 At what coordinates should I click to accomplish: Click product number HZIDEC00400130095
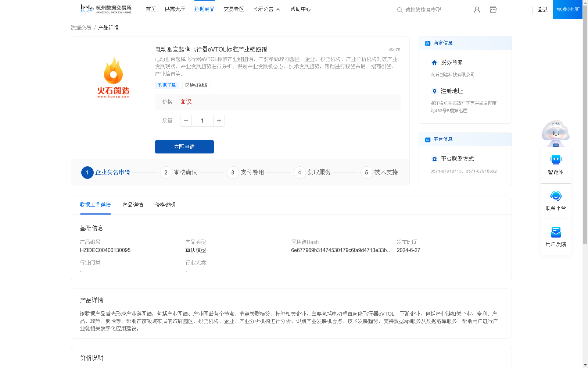[105, 250]
